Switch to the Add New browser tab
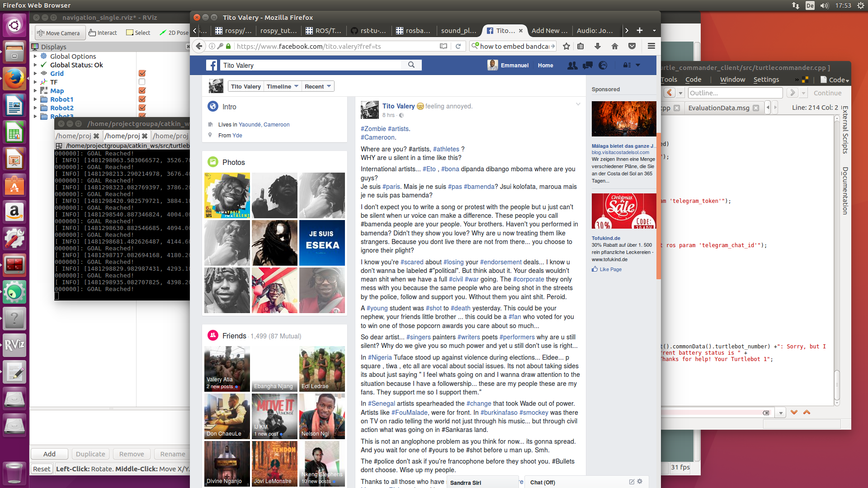The height and width of the screenshot is (488, 868). click(549, 31)
